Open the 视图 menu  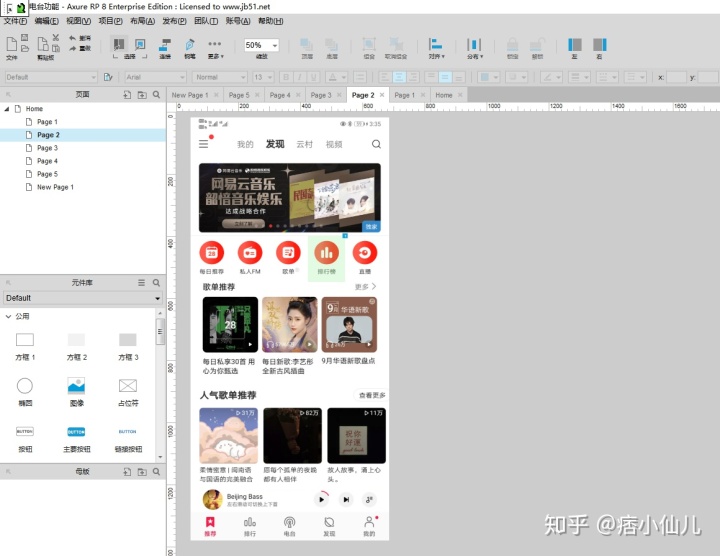pos(79,21)
